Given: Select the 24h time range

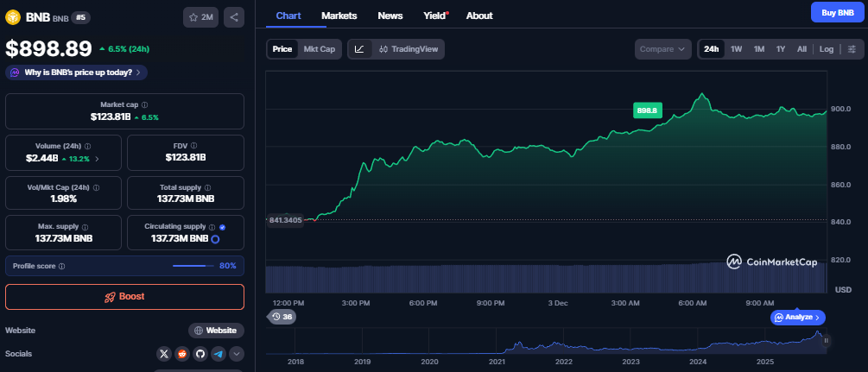Looking at the screenshot, I should (x=712, y=49).
